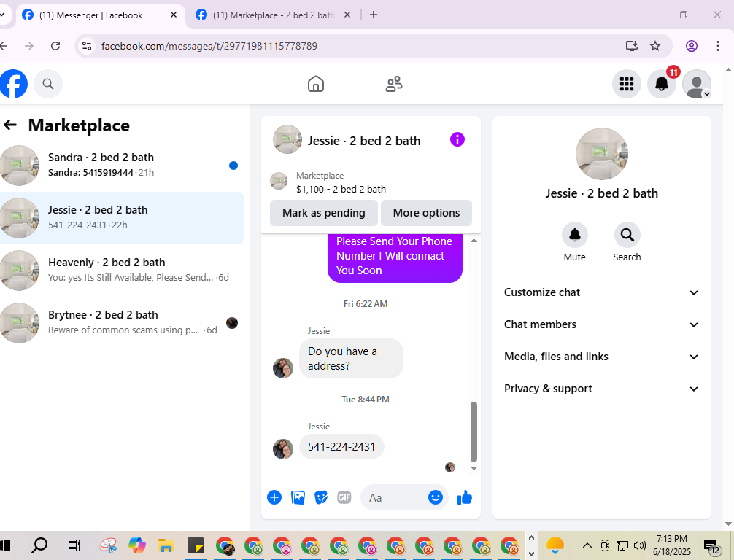Attach a file with photo icon
The width and height of the screenshot is (734, 560).
(298, 497)
